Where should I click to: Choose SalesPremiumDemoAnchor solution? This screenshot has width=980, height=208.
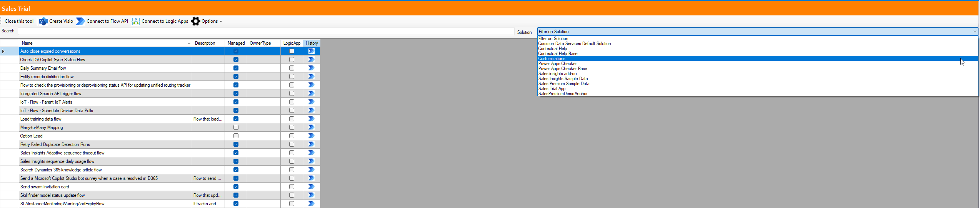[757, 94]
